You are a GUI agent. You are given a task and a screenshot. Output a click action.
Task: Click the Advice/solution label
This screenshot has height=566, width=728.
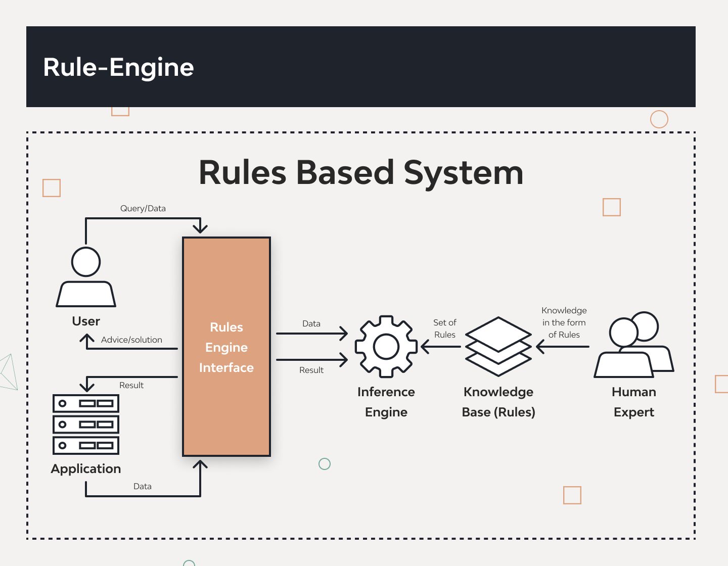[131, 340]
